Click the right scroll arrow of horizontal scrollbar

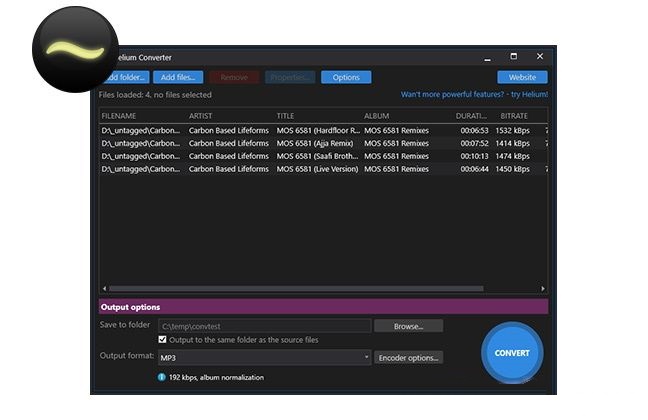(543, 289)
